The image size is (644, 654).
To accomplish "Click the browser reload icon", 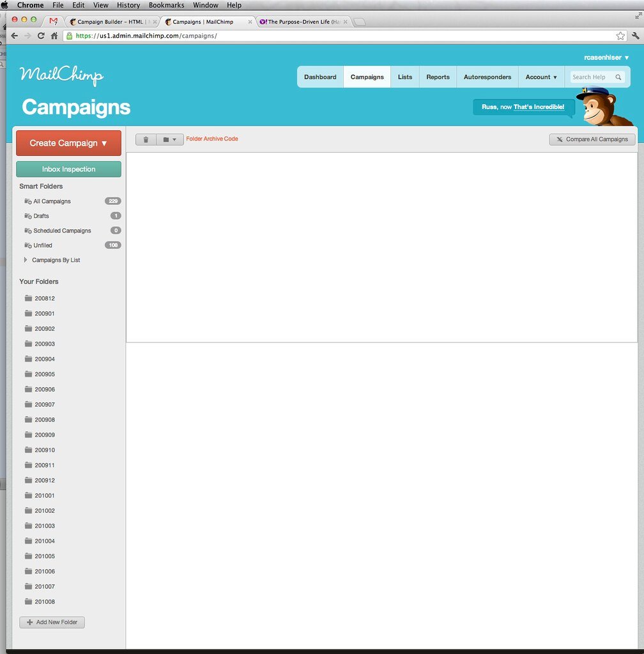I will 41,36.
